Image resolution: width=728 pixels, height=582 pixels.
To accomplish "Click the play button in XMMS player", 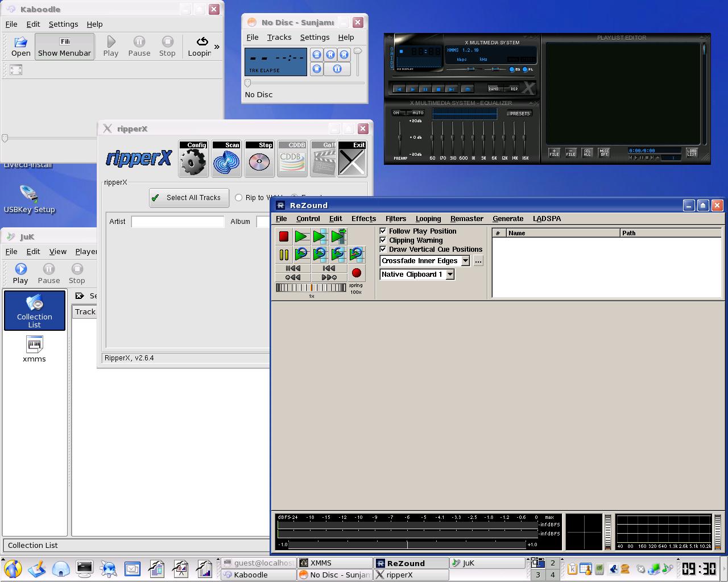I will [x=412, y=89].
